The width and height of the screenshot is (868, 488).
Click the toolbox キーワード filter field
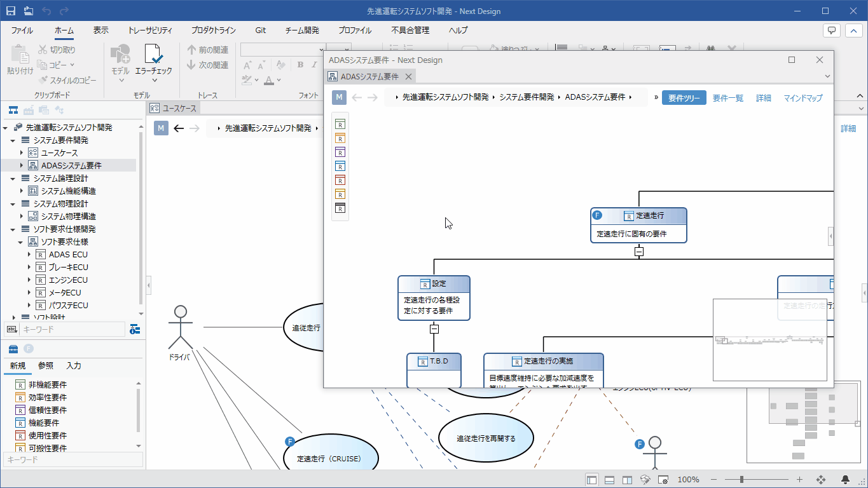click(x=73, y=459)
